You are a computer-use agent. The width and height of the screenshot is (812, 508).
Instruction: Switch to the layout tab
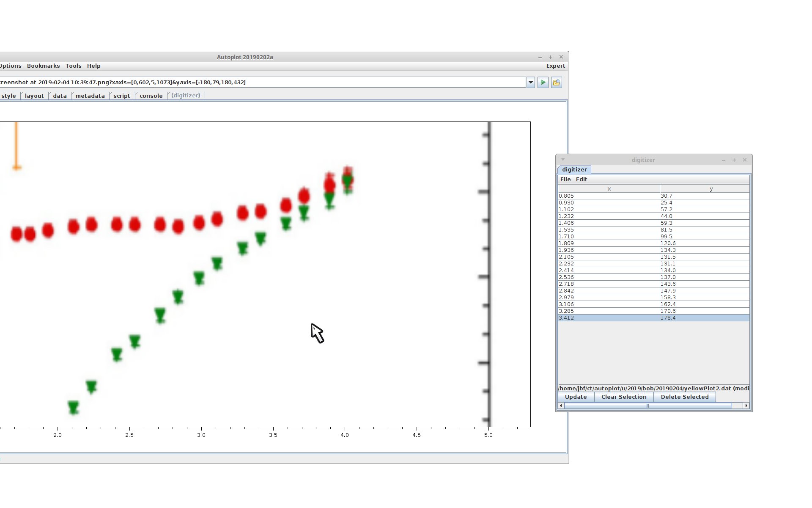tap(34, 96)
